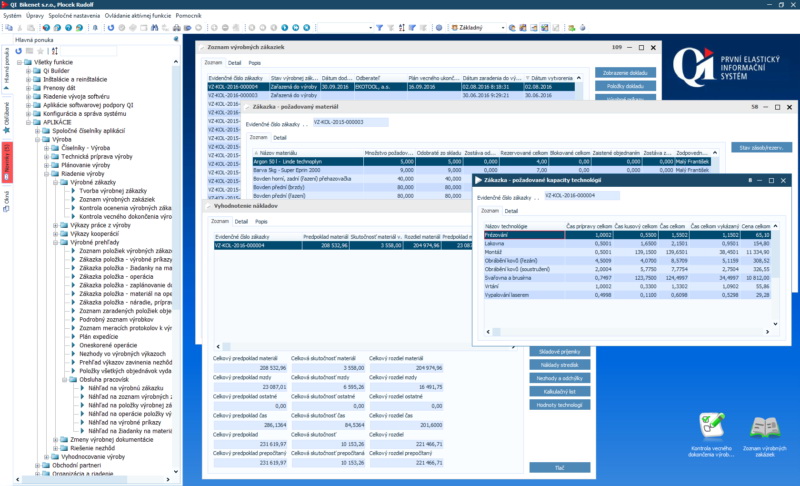Open the empty search combo box dropdown in toolbar

coord(370,28)
